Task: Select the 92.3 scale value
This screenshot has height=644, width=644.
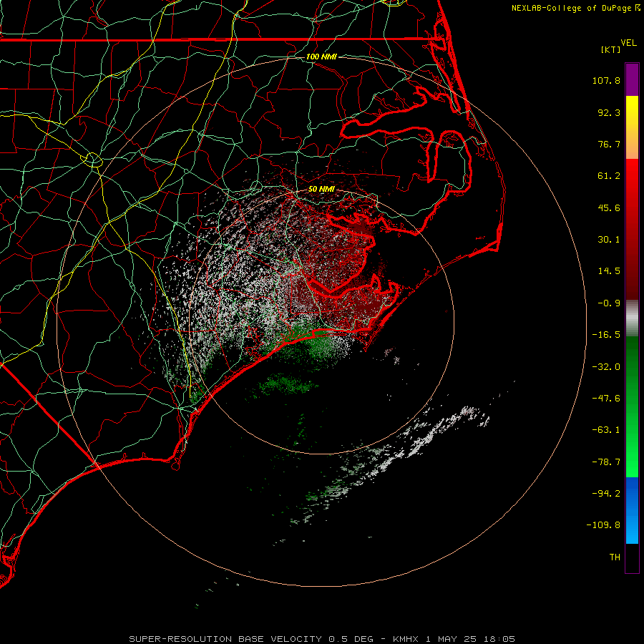Action: pyautogui.click(x=609, y=112)
